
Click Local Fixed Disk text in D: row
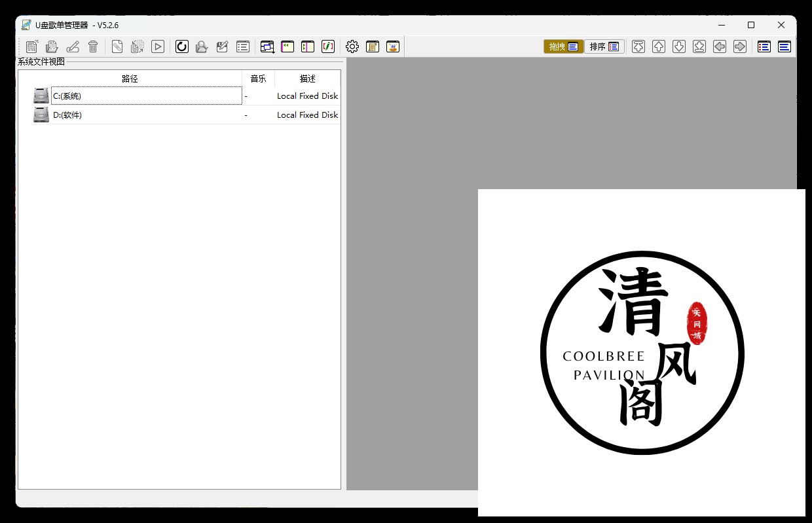[308, 115]
